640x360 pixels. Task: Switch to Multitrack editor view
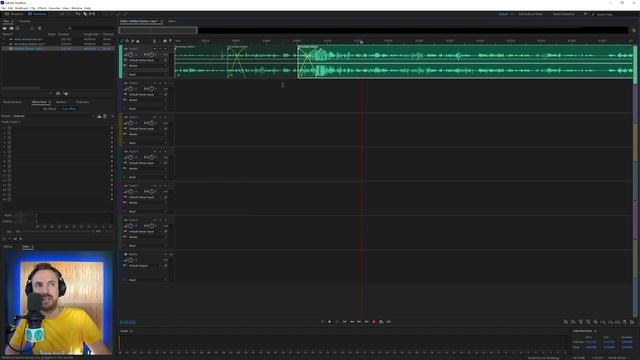pos(37,14)
